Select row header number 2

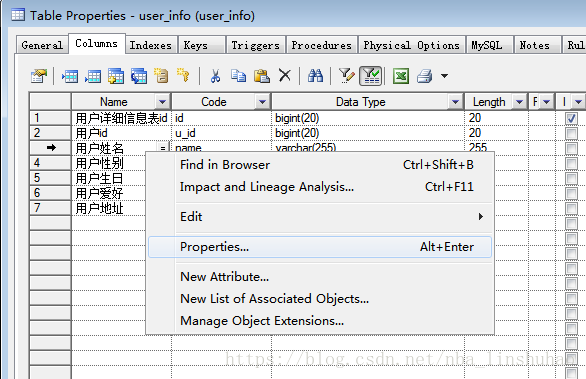[50, 133]
